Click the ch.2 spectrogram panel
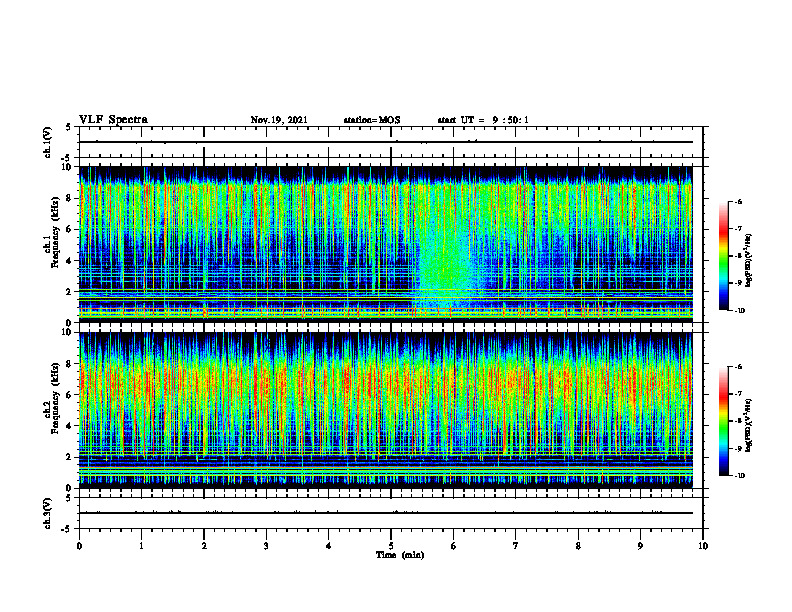This screenshot has height=612, width=792. click(386, 410)
